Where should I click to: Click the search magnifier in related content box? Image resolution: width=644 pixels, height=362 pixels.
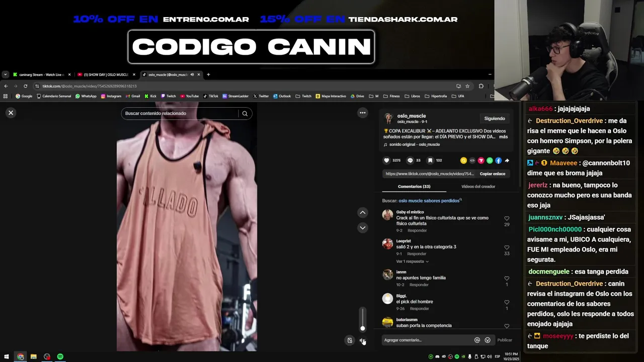245,114
